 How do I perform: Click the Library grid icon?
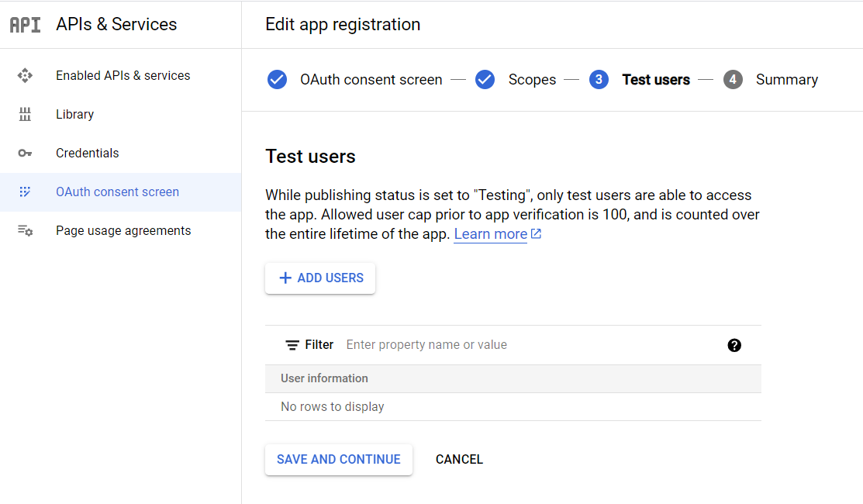tap(25, 115)
